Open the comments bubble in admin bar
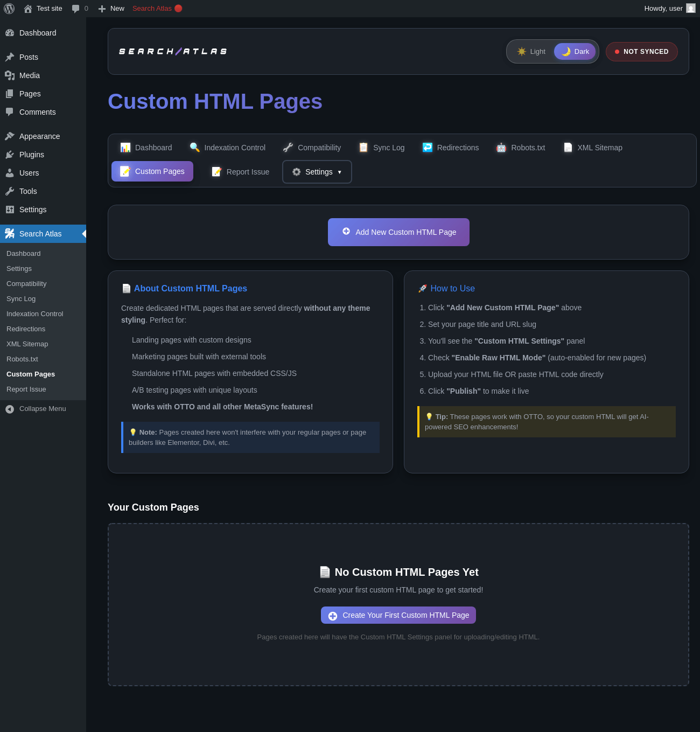This screenshot has width=700, height=732. pos(75,9)
